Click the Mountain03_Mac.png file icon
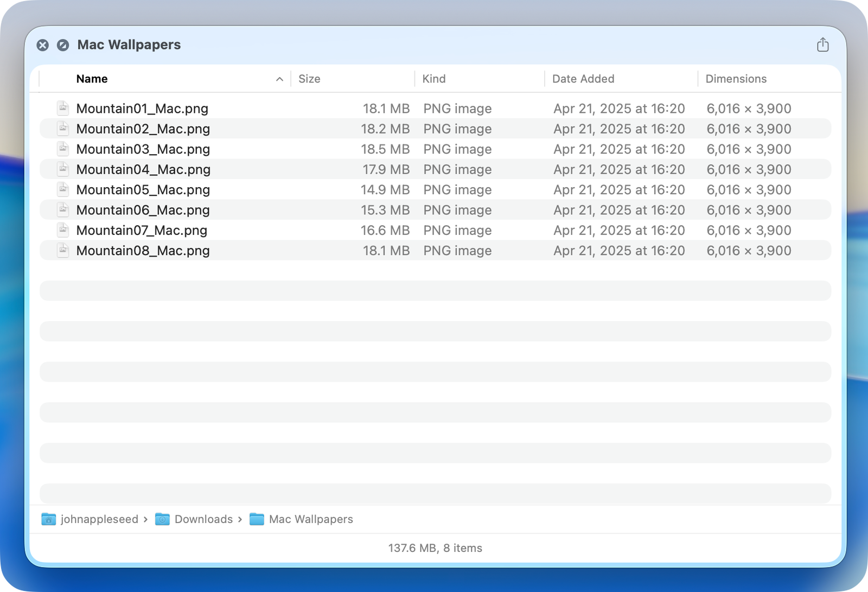The image size is (868, 592). pyautogui.click(x=63, y=149)
